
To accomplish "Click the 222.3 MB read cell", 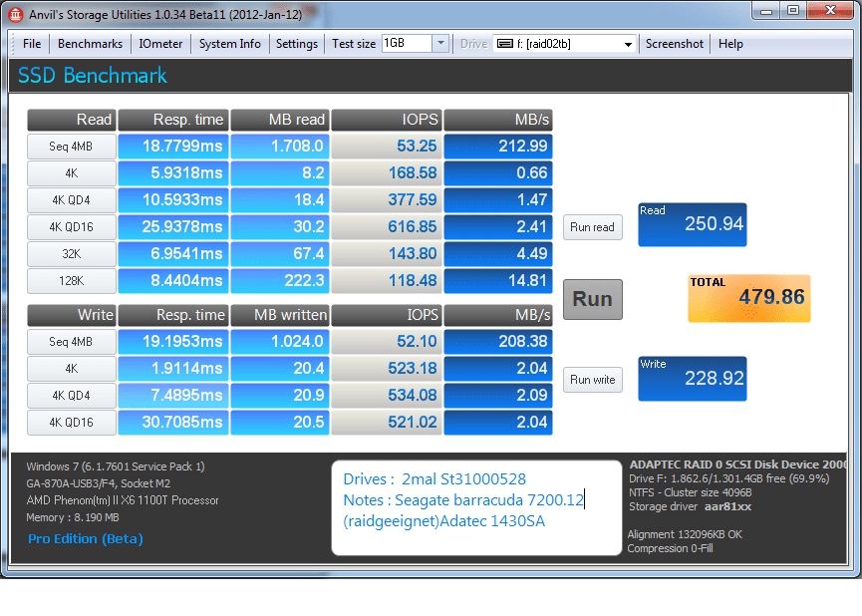I will (x=280, y=281).
